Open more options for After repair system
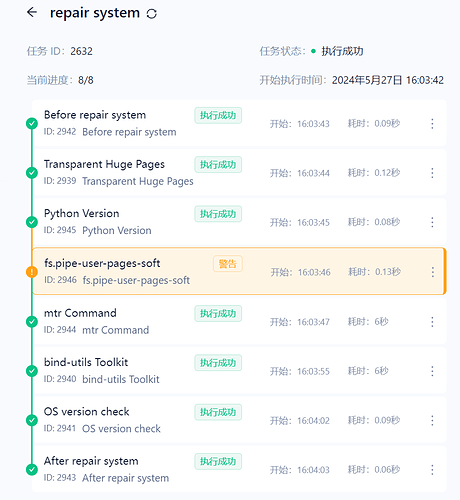The image size is (460, 500). [432, 470]
